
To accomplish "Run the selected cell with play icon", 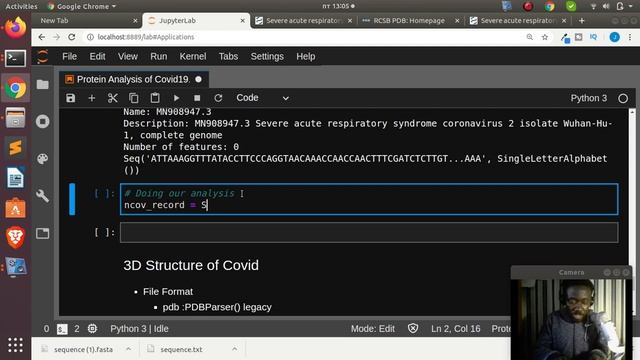I will (176, 98).
